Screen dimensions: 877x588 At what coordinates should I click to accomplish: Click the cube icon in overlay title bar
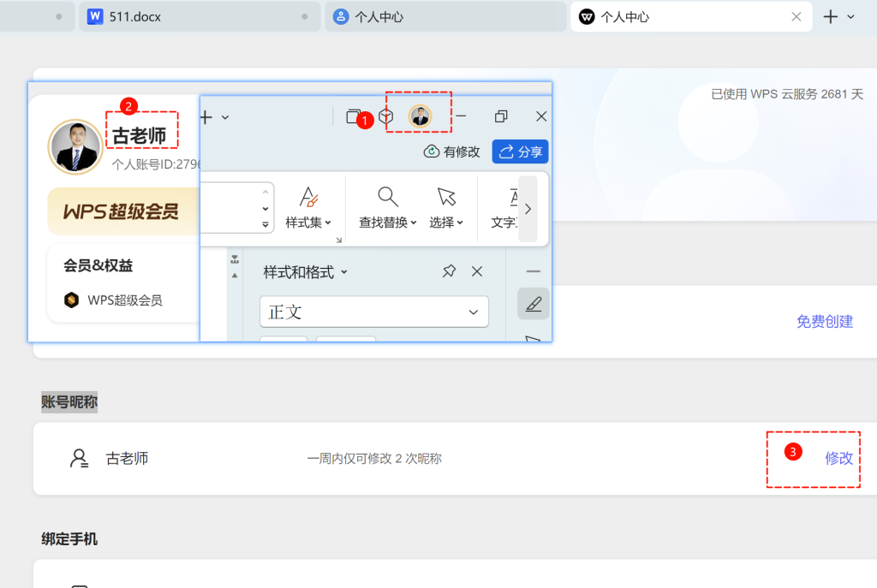pos(386,116)
